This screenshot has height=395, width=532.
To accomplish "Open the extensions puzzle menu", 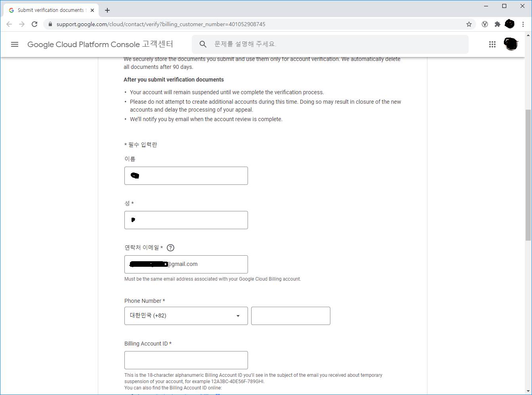I will point(498,24).
